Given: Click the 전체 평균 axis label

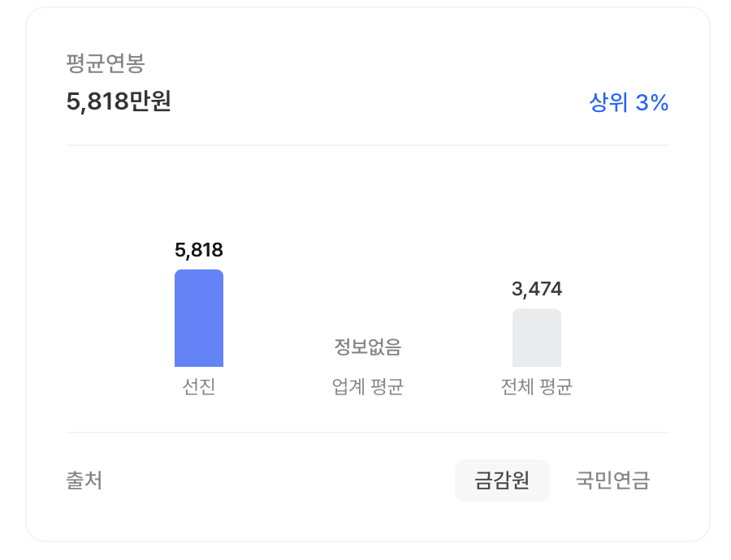Looking at the screenshot, I should (537, 386).
